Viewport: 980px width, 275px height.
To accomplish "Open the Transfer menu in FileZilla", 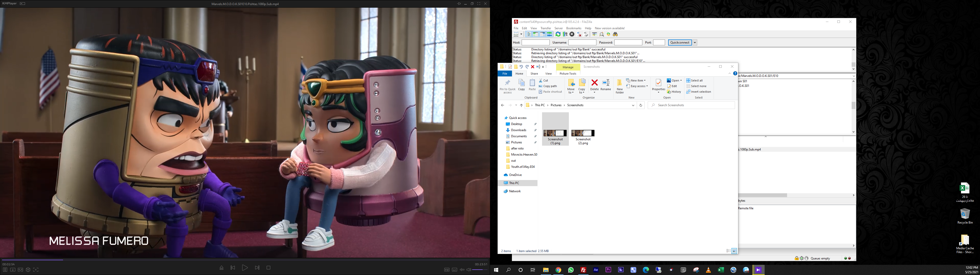I will pyautogui.click(x=546, y=28).
